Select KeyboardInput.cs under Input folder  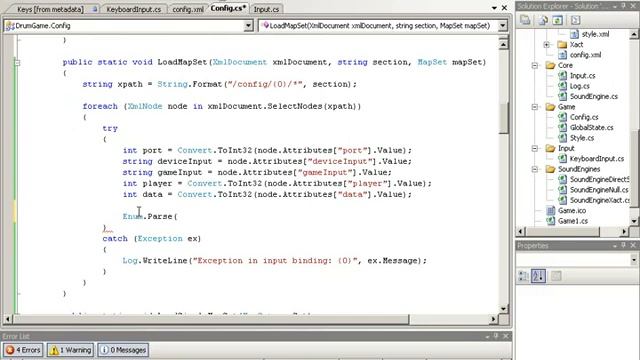click(x=597, y=159)
